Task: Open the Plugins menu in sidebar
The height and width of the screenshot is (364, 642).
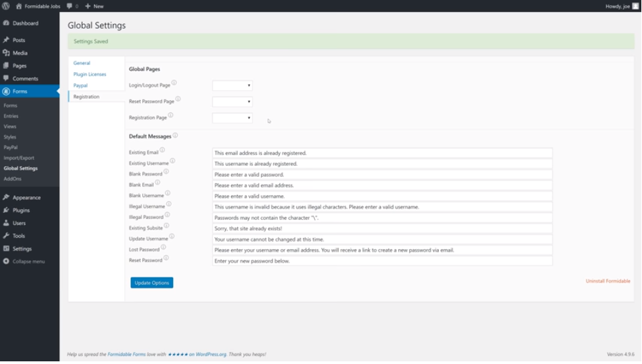Action: 21,210
